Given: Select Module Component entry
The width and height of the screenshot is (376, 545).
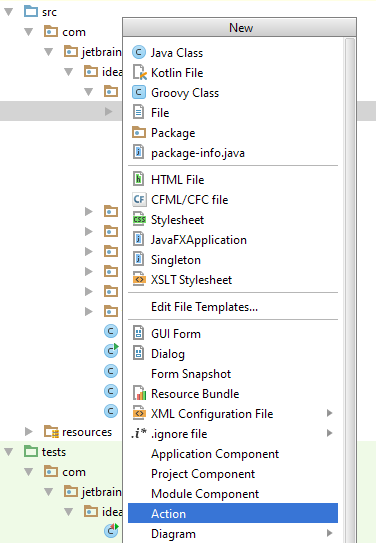Looking at the screenshot, I should pos(233,494).
